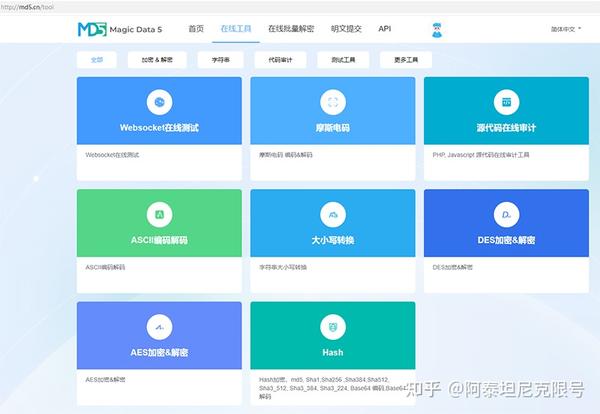Viewport: 600px width, 414px height.
Task: Expand the 简体中文 language dropdown
Action: click(x=566, y=29)
